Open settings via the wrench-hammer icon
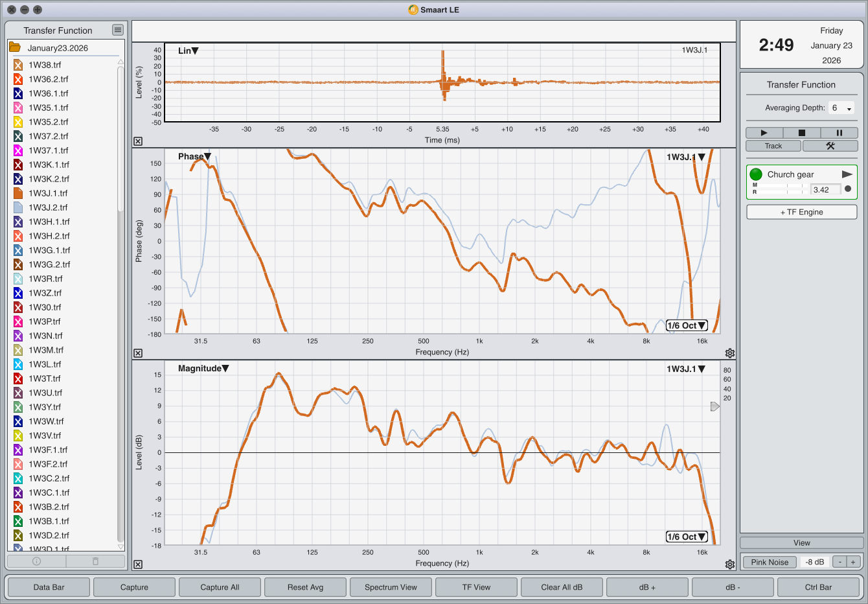 (x=830, y=146)
